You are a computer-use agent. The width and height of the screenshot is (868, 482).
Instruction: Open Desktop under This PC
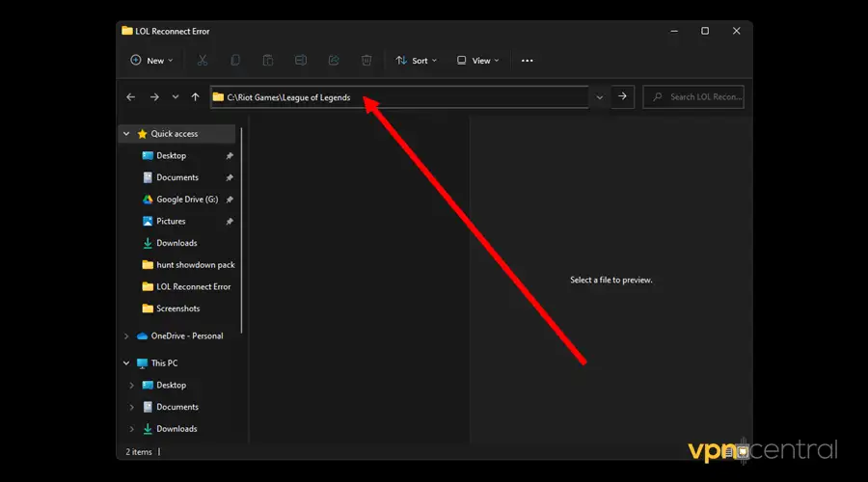click(171, 386)
